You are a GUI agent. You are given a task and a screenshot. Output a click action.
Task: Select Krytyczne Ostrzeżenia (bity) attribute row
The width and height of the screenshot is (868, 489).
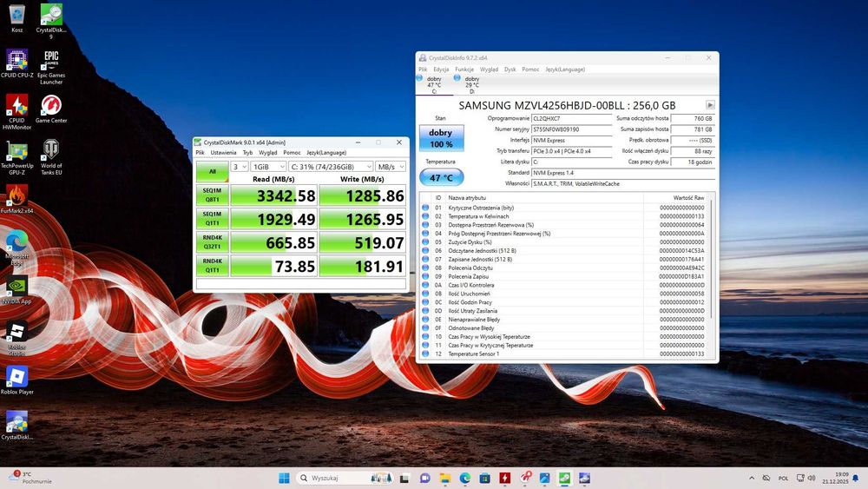coord(563,208)
